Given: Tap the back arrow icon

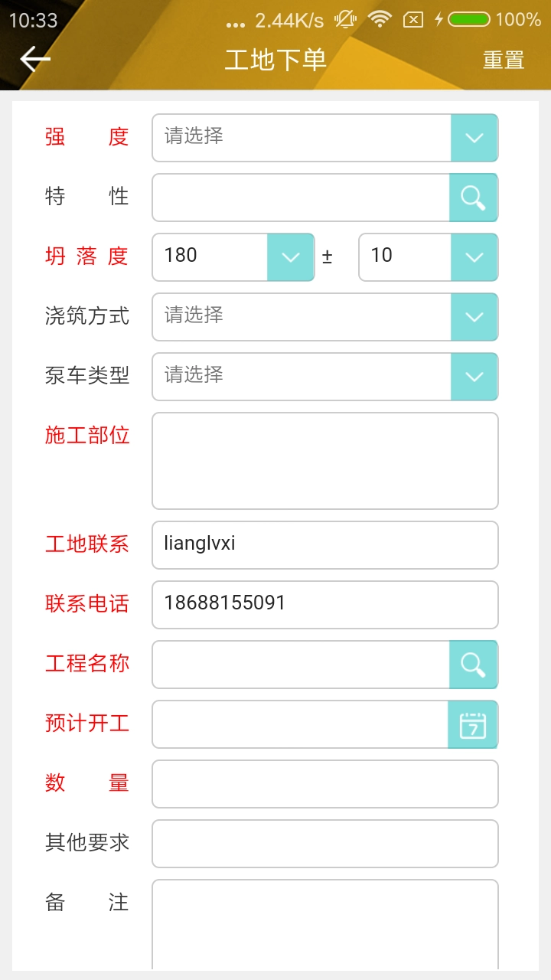Looking at the screenshot, I should click(x=35, y=59).
